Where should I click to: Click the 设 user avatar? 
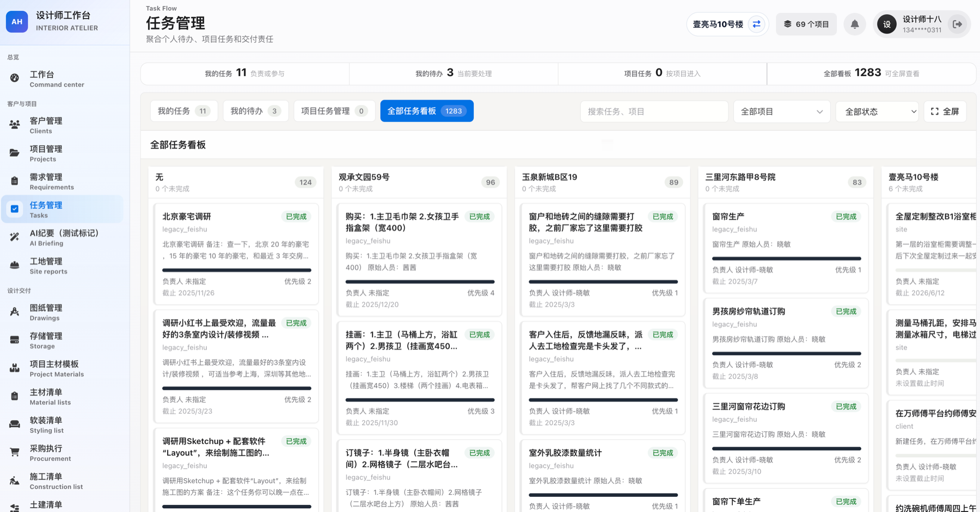(887, 24)
